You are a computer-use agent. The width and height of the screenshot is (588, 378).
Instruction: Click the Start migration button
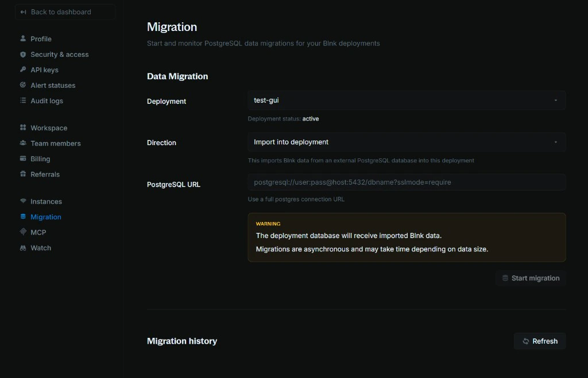tap(531, 278)
